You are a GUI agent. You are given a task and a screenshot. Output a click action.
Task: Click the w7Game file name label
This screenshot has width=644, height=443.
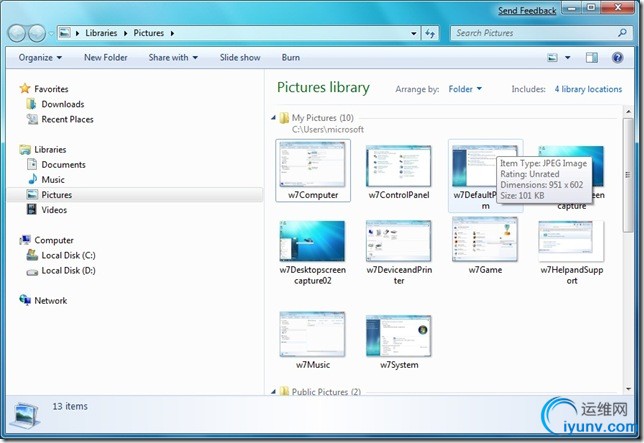click(x=485, y=270)
